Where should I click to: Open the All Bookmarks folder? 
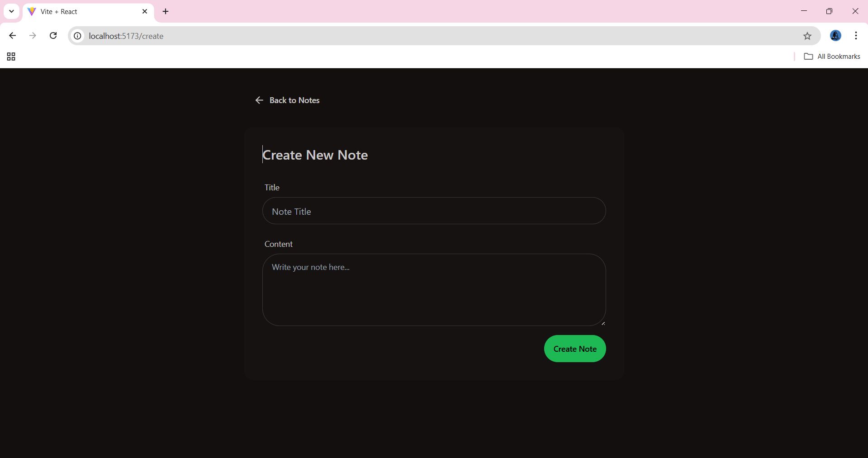click(x=832, y=57)
